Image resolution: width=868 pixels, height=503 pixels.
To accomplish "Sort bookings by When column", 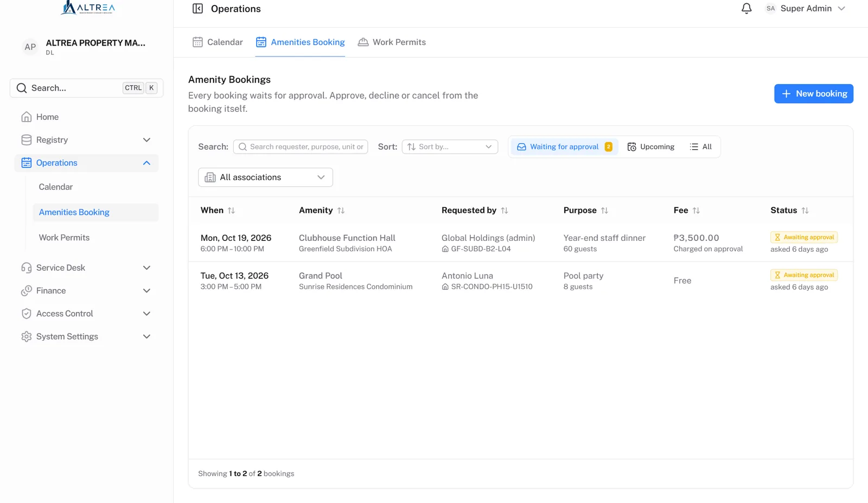I will (218, 211).
